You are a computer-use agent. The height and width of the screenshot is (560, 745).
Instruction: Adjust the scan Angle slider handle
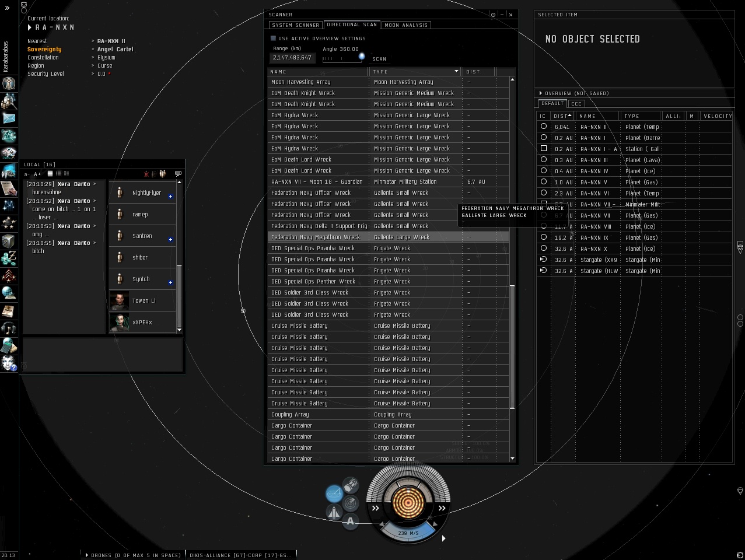[x=362, y=57]
